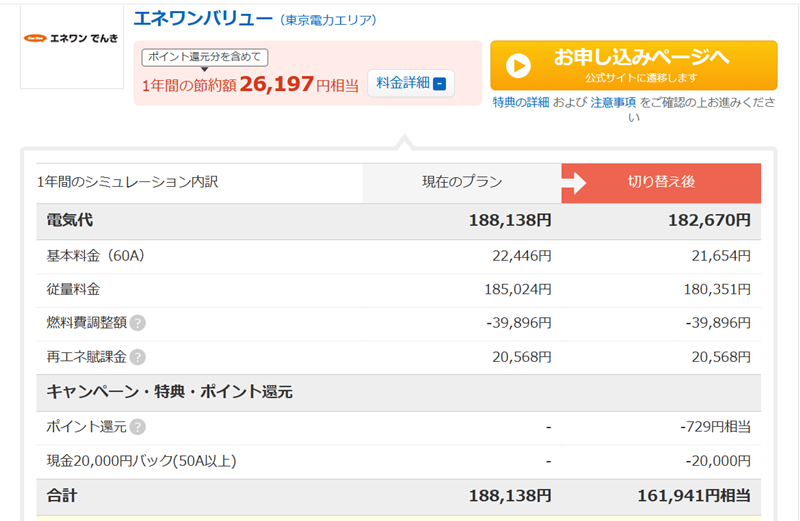Click the orange お申し込みページへ button
Image resolution: width=800 pixels, height=521 pixels.
click(634, 65)
